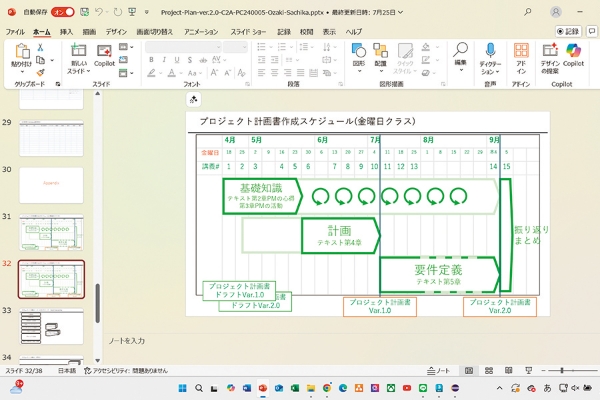Select the Format Painter brush icon
Viewport: 600px width, 400px height.
[41, 72]
